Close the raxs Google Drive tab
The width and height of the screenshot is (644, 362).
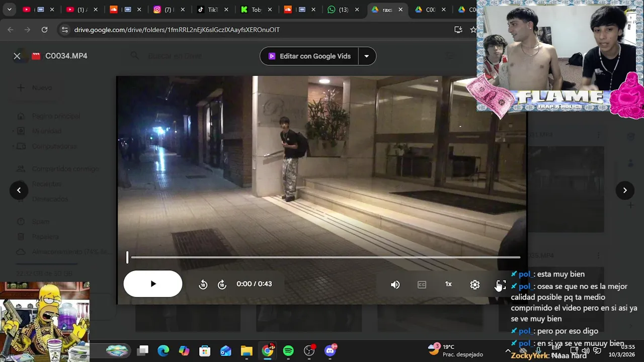click(x=400, y=9)
